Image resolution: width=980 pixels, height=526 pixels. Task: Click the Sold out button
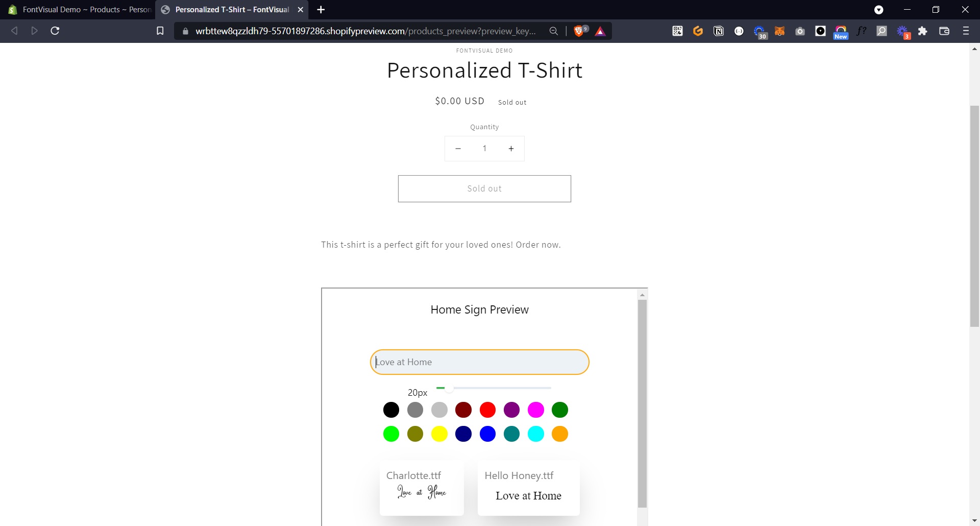pyautogui.click(x=484, y=188)
